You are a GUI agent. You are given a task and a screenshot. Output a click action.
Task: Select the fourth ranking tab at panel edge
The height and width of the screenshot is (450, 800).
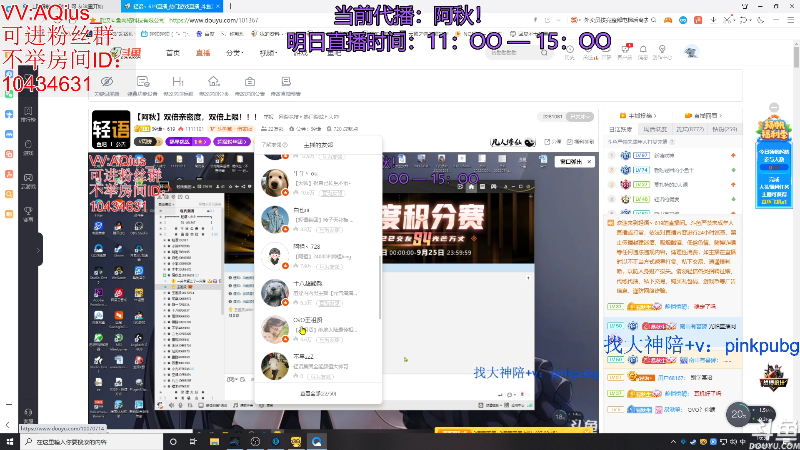point(724,129)
